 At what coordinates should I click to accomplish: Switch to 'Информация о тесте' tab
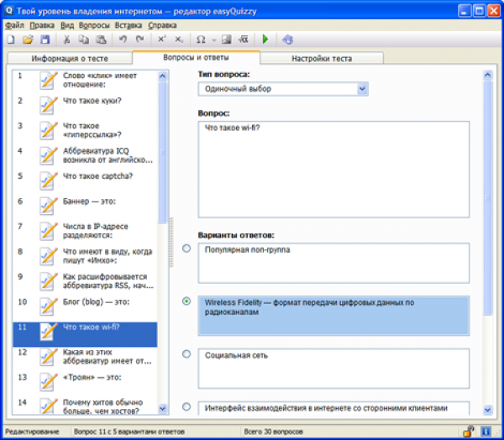tap(70, 59)
